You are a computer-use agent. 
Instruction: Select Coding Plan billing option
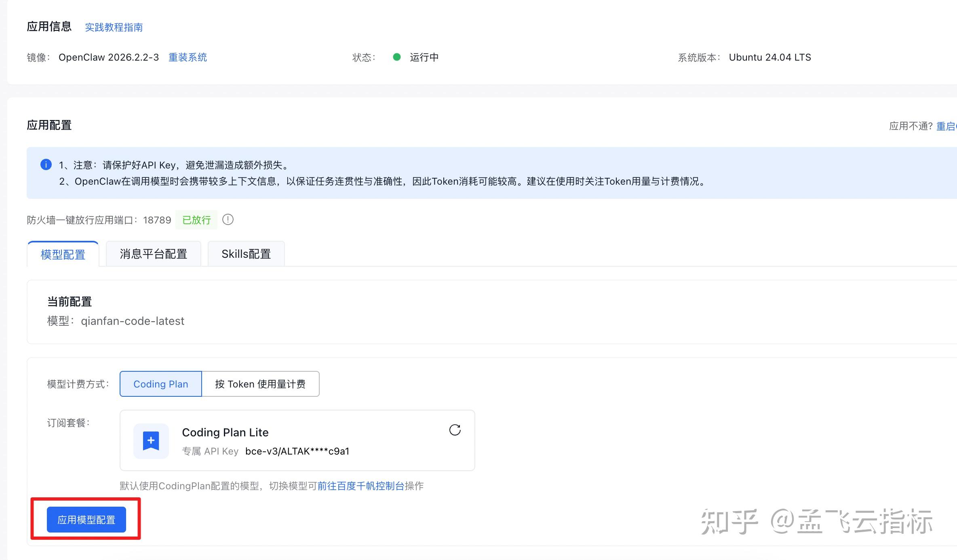coord(161,384)
